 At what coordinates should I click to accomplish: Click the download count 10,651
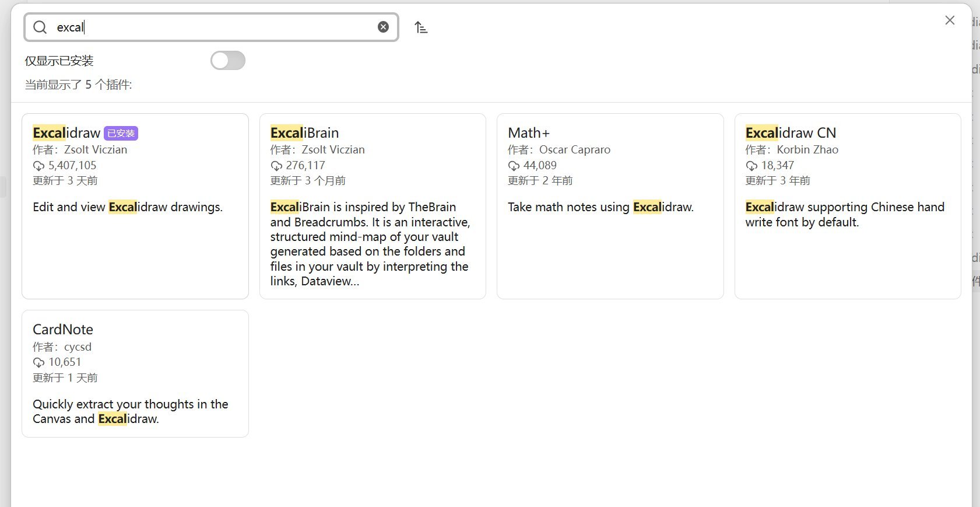point(65,362)
